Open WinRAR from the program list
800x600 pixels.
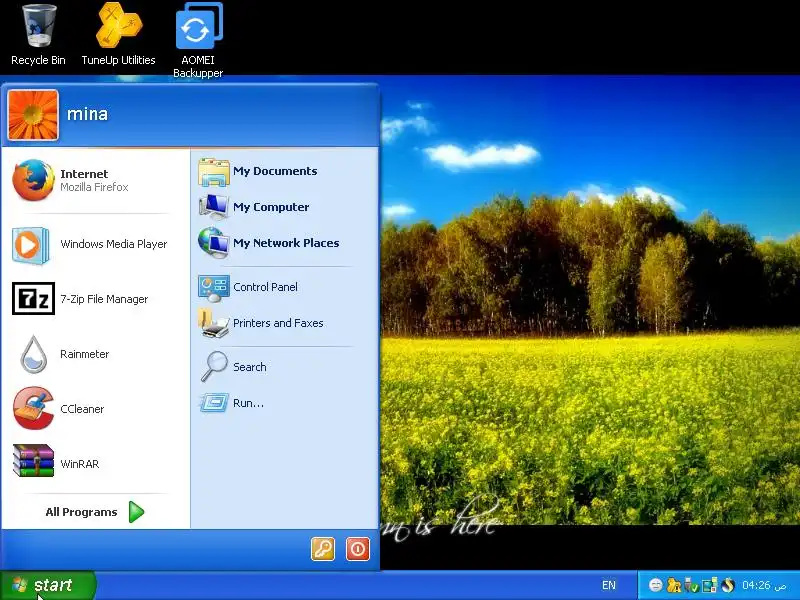(95, 464)
